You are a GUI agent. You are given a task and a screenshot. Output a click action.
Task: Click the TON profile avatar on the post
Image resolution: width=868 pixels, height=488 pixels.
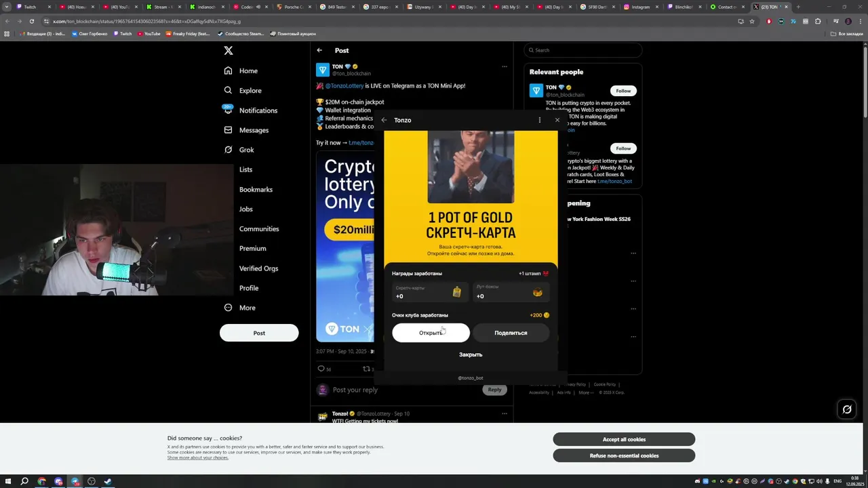coord(323,70)
